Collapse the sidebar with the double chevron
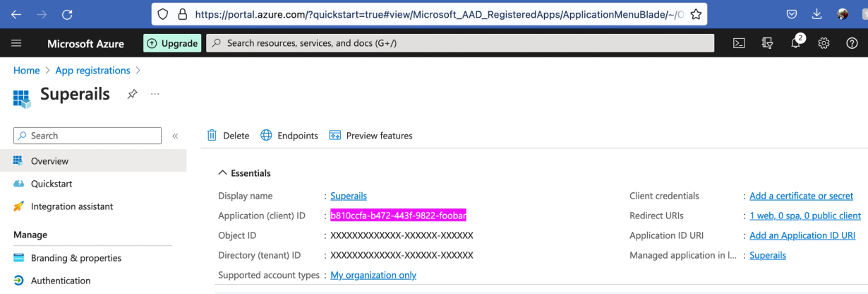868x294 pixels. click(x=175, y=136)
